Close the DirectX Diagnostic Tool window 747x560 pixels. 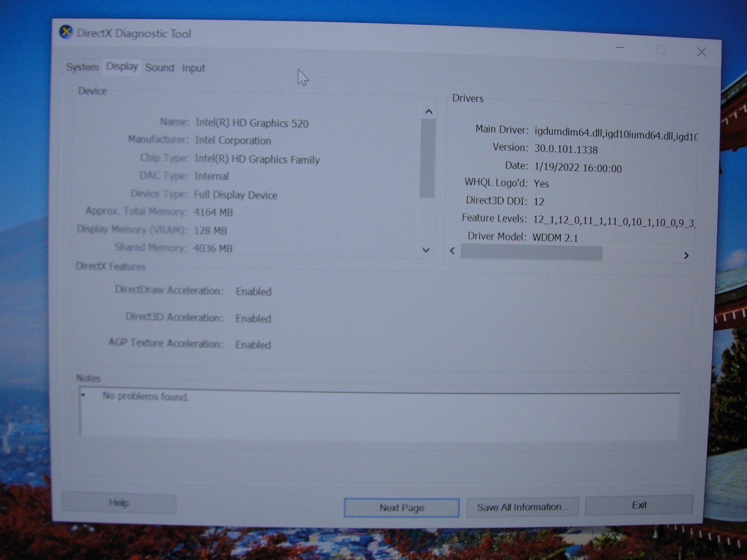[701, 52]
